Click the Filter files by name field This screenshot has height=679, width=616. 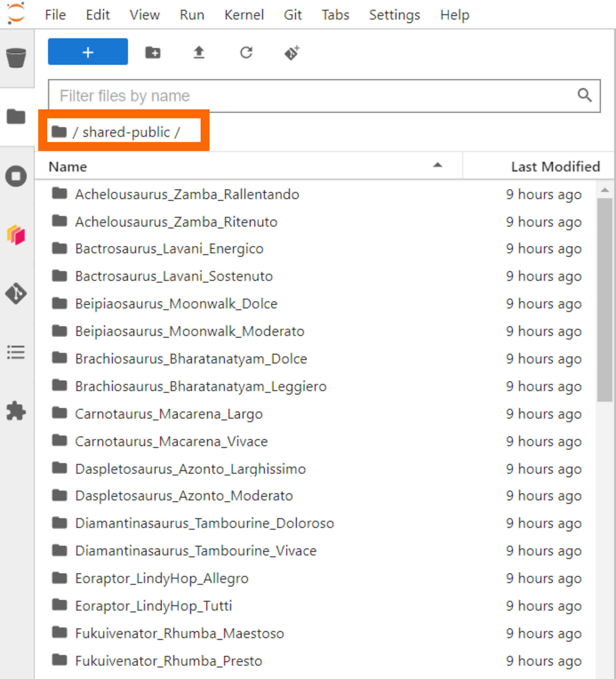[x=313, y=96]
